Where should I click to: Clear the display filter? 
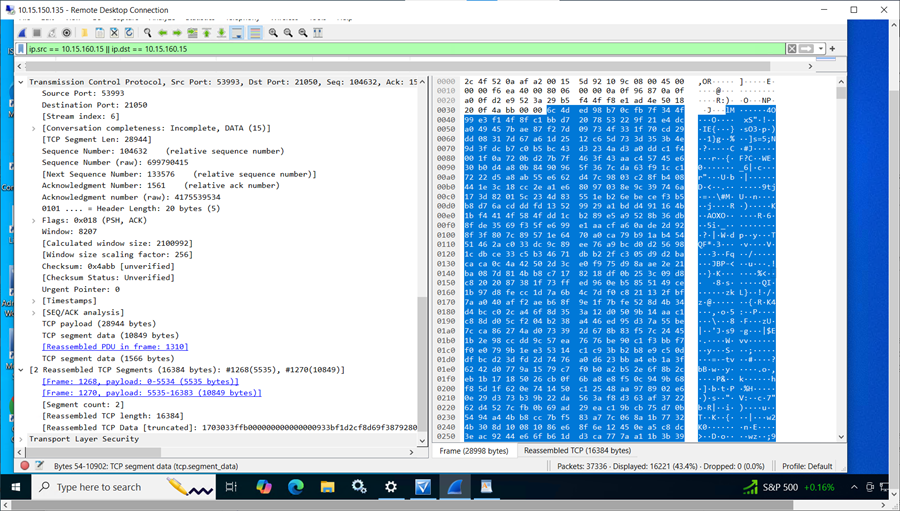(x=792, y=49)
